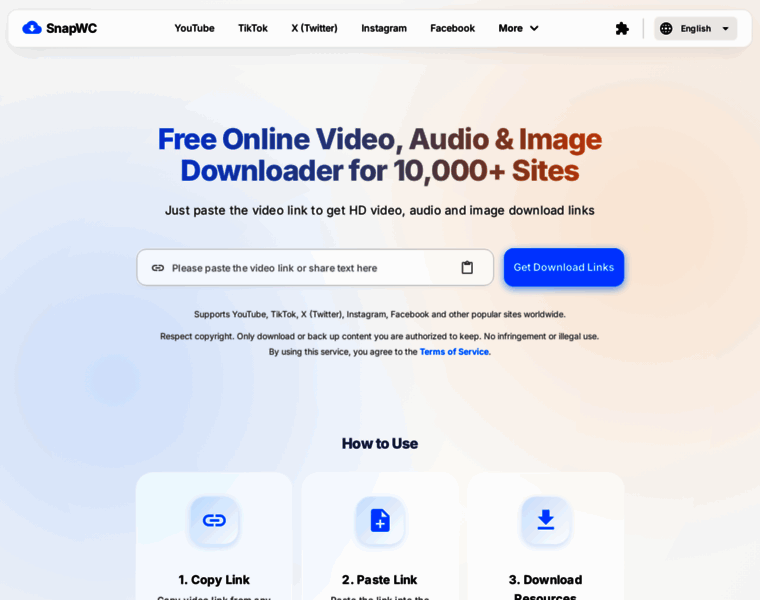
Task: Click the SnapWC brand name
Action: coord(71,29)
